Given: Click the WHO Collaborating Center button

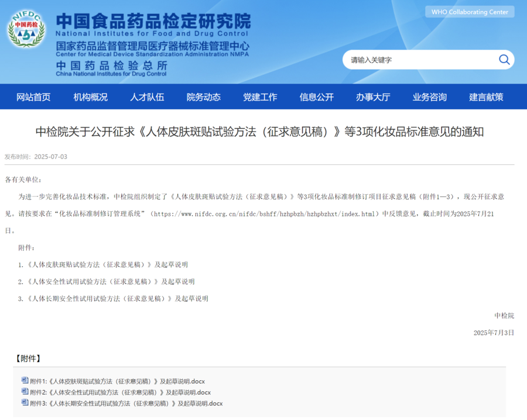Looking at the screenshot, I should pos(470,12).
